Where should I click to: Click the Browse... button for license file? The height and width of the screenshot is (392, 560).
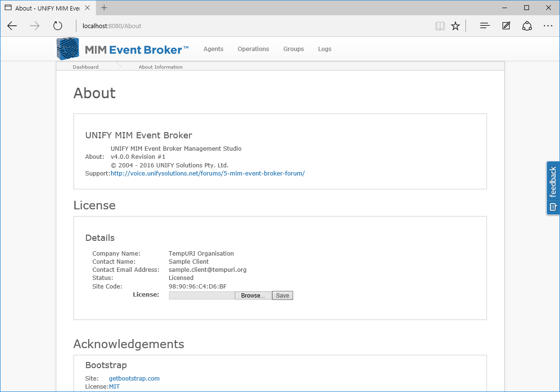[x=253, y=295]
